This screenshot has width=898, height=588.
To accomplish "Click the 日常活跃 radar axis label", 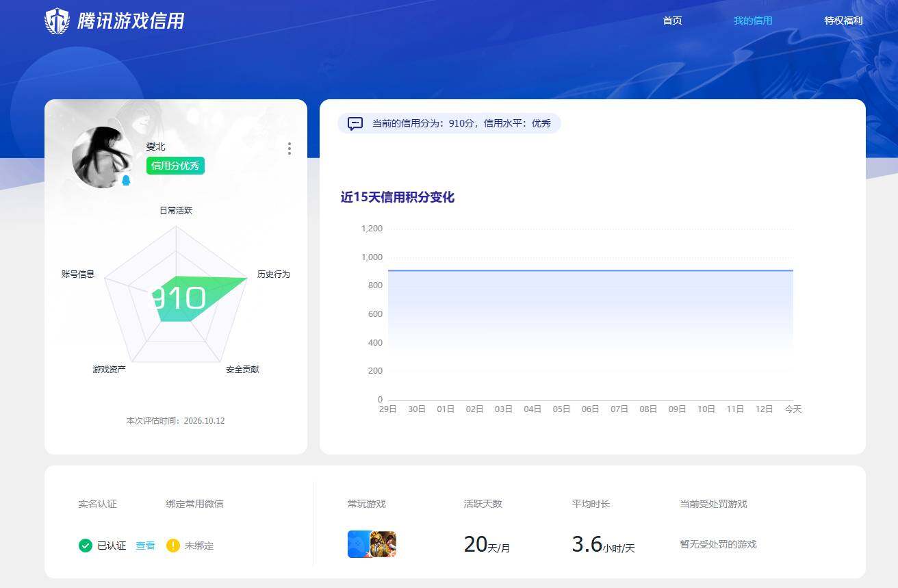I will click(x=176, y=211).
